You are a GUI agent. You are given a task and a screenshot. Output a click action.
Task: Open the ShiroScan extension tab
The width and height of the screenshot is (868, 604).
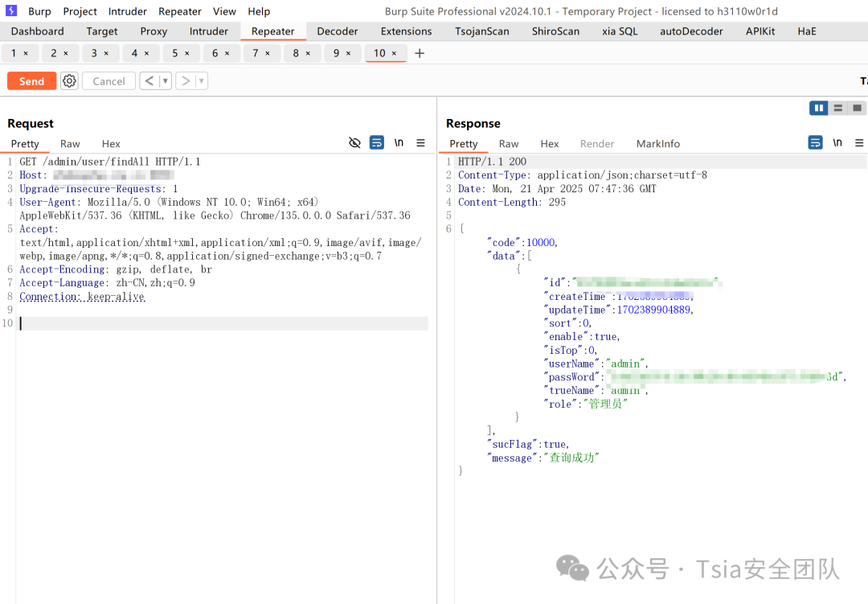click(555, 31)
